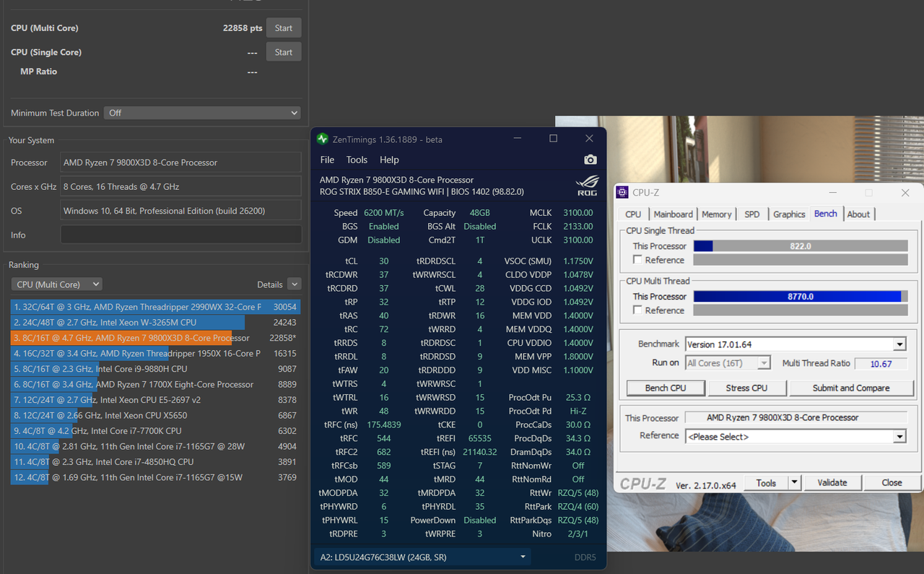Click the 22858 pts multi core score
This screenshot has width=924, height=574.
click(x=243, y=28)
